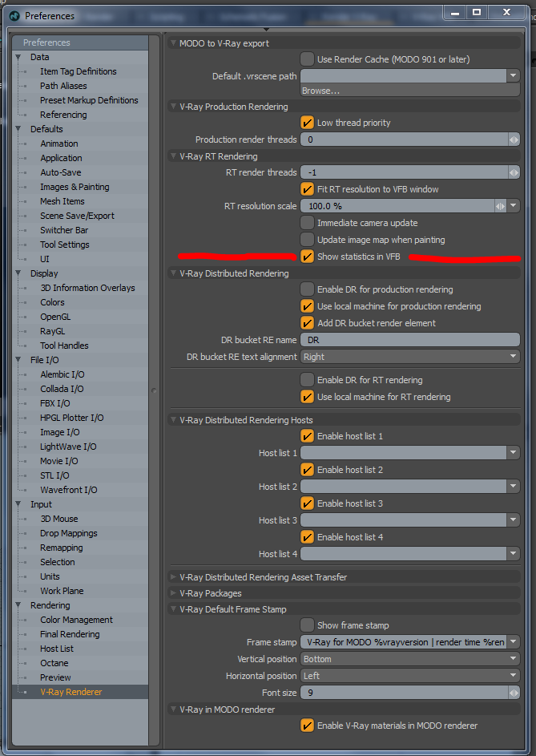
Task: Select Wavefront I/O item
Action: 68,490
